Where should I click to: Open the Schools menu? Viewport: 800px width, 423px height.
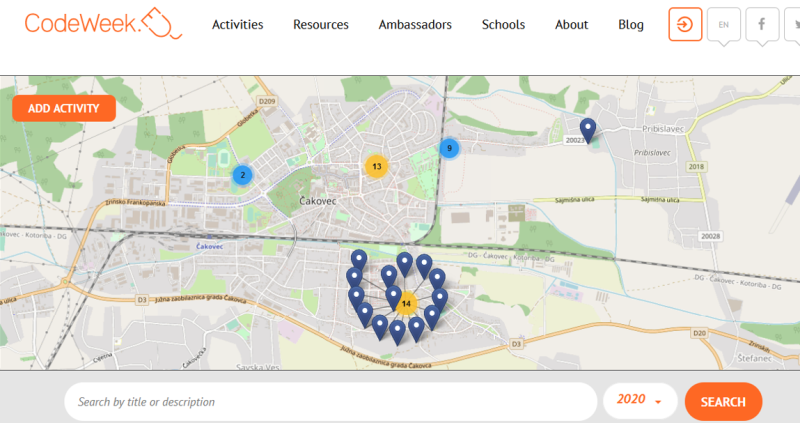click(503, 24)
